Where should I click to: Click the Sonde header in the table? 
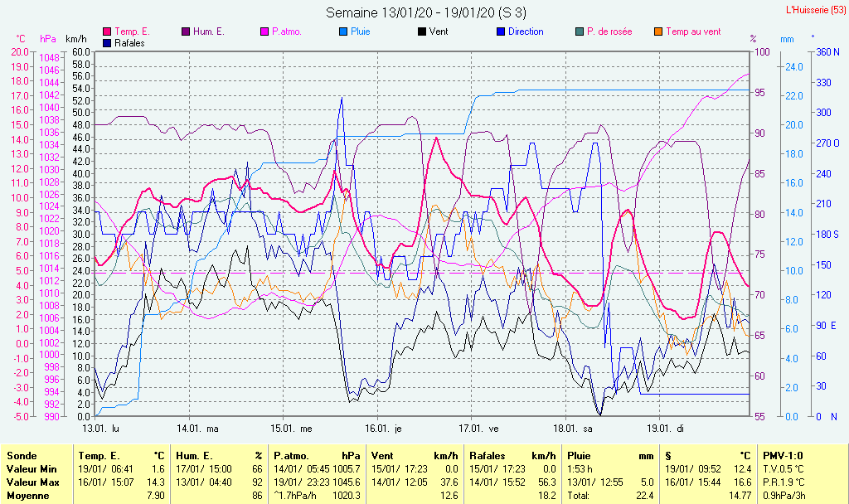(22, 456)
